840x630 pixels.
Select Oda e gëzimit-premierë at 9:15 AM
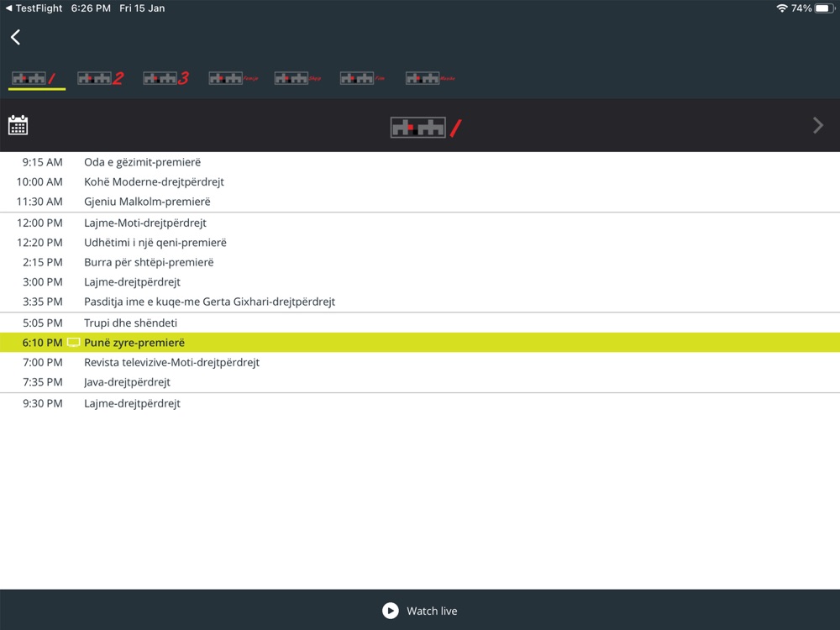pos(420,162)
